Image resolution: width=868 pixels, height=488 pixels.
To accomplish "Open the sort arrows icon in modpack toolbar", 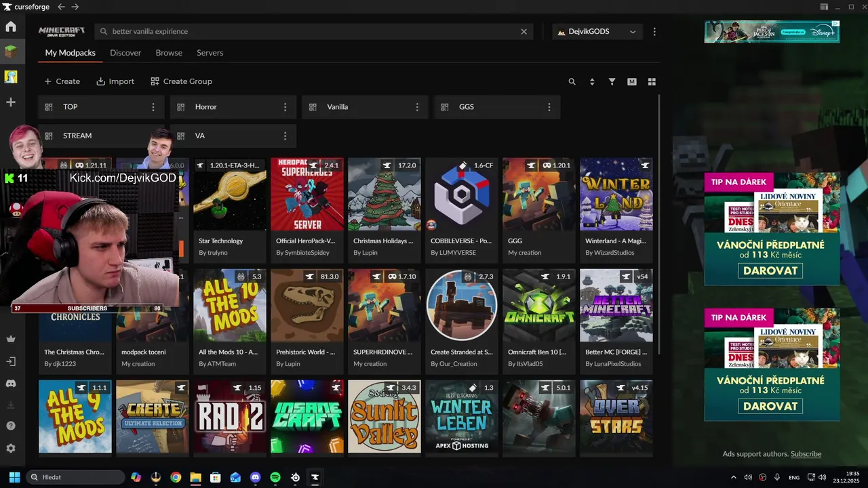I will click(592, 81).
